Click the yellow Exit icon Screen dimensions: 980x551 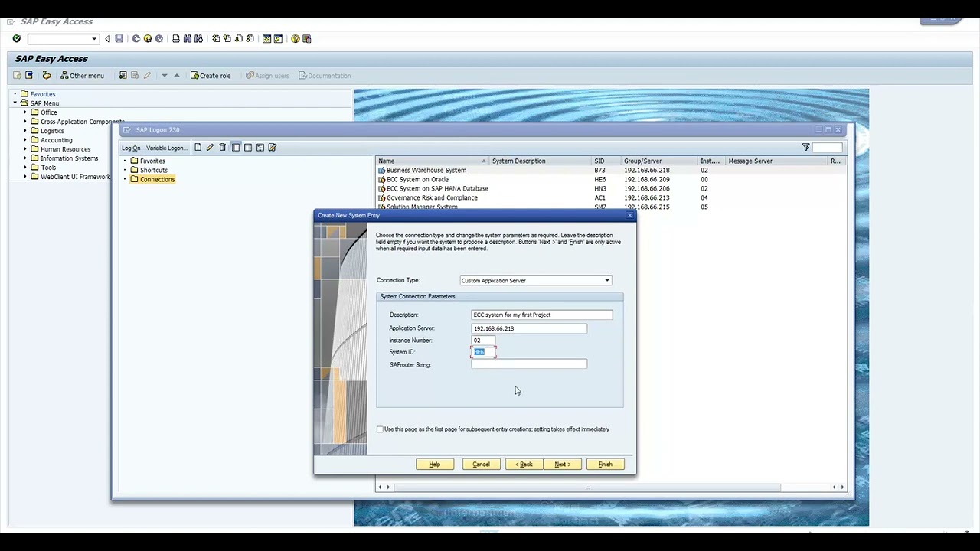(x=148, y=38)
